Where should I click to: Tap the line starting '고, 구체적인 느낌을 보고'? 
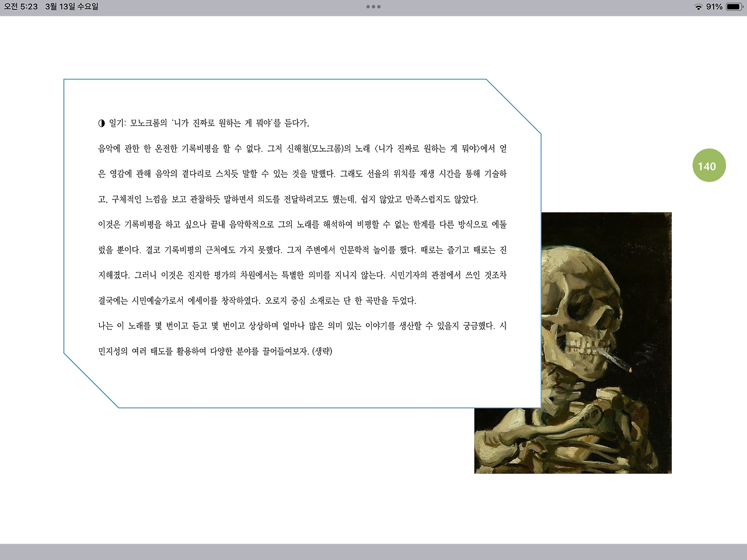click(288, 199)
